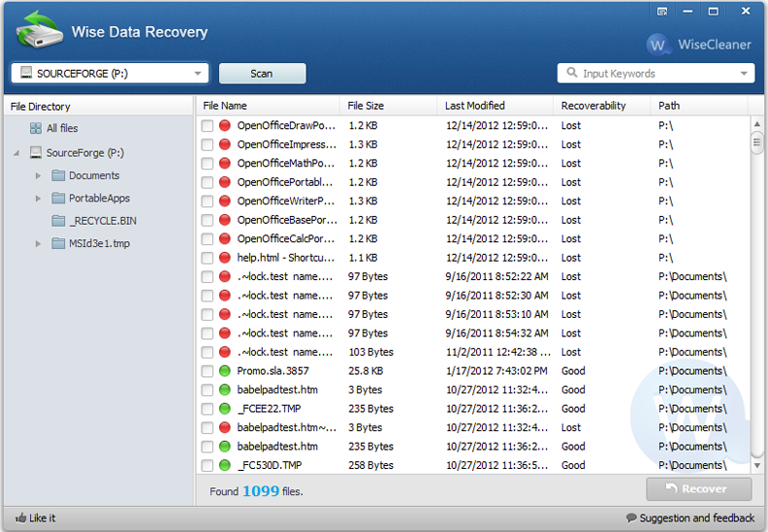Click the 25.8 KB file size cell
This screenshot has height=532, width=768.
366,371
